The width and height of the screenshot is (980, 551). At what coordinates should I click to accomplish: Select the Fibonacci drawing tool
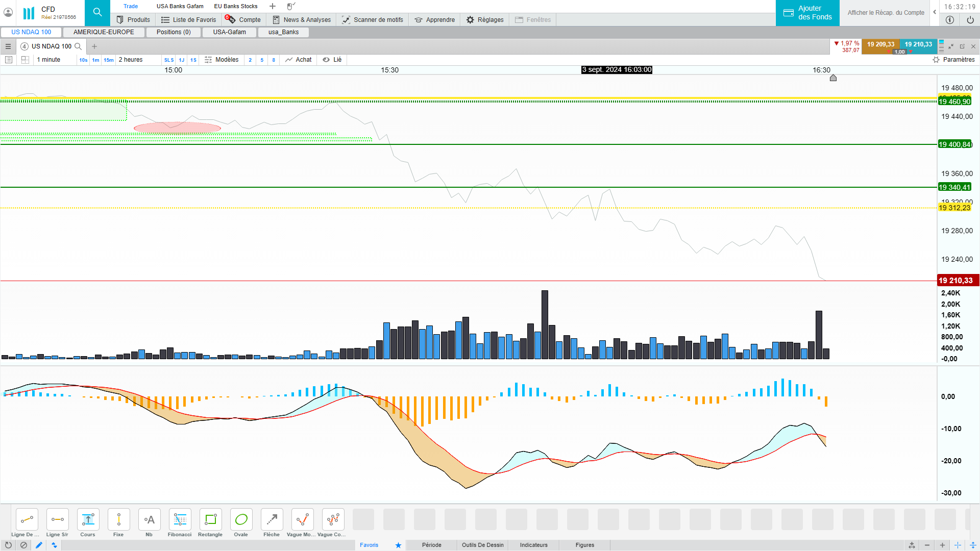(180, 520)
